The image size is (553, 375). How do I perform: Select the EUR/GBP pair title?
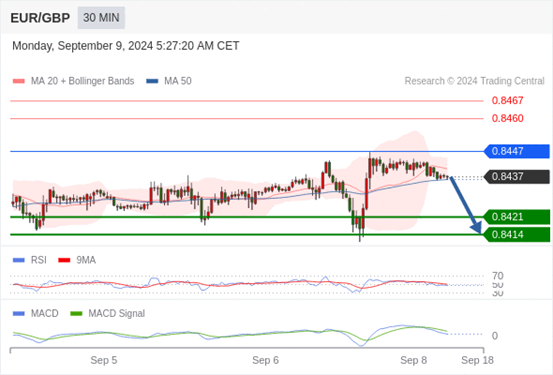(40, 18)
